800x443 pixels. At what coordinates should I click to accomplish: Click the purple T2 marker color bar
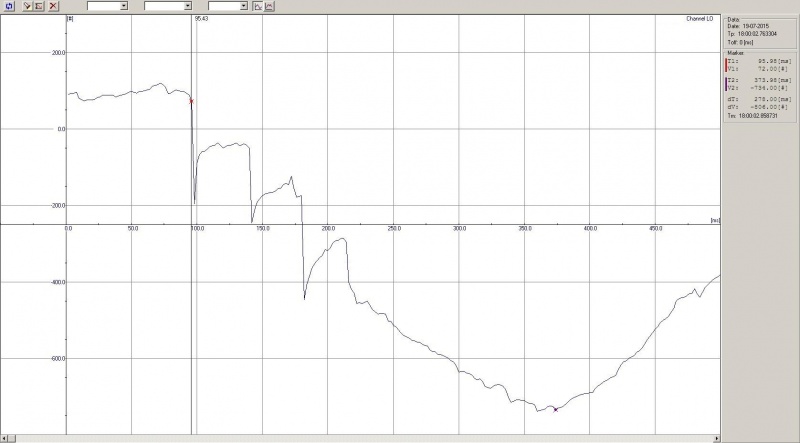click(726, 84)
